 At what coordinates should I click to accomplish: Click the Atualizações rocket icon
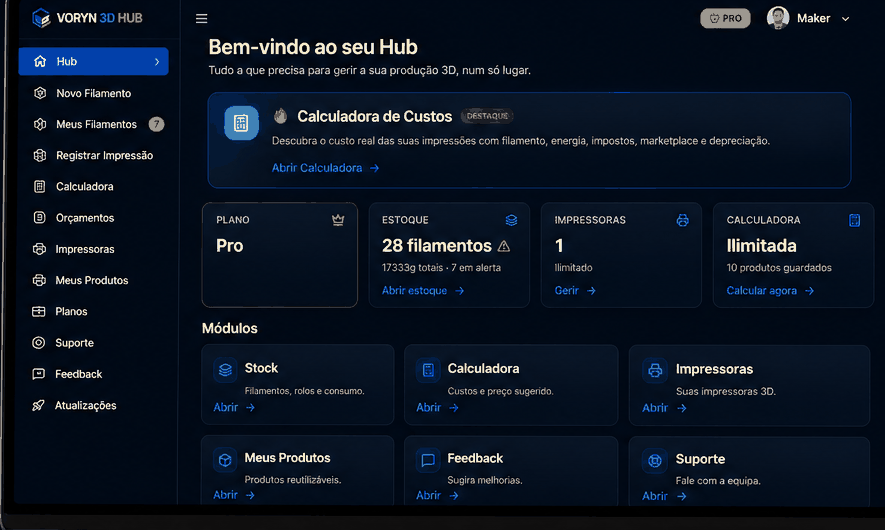pos(38,405)
